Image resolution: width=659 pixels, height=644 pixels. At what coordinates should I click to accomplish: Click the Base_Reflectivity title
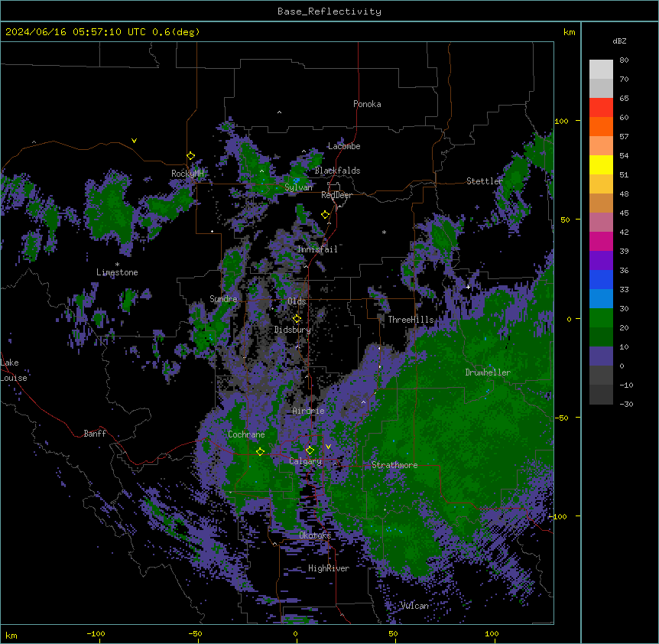point(329,11)
